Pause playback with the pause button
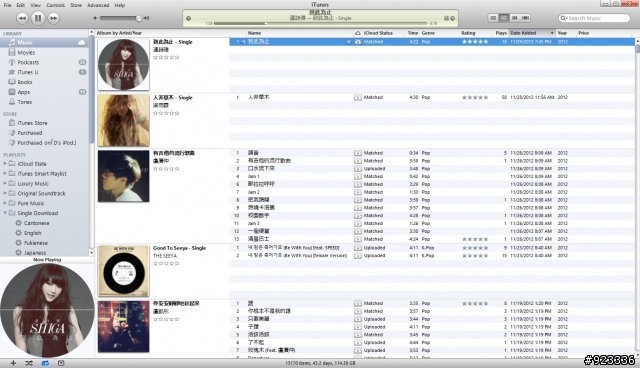This screenshot has width=640, height=368. coord(38,18)
